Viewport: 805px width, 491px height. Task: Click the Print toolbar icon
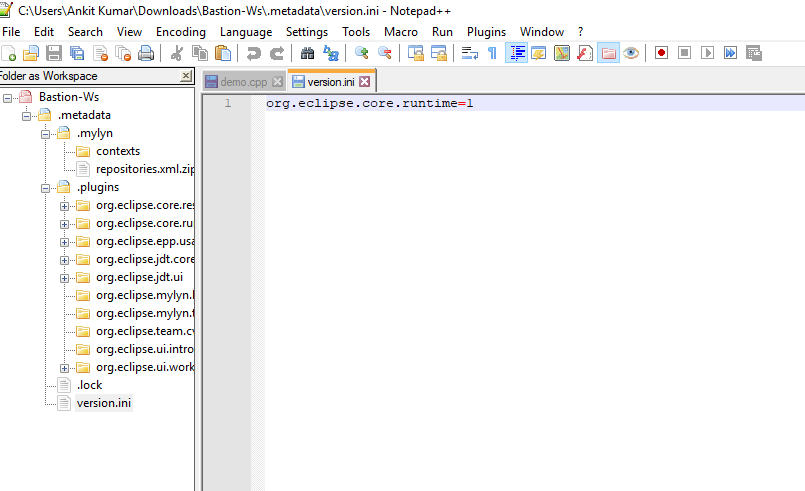[x=146, y=53]
